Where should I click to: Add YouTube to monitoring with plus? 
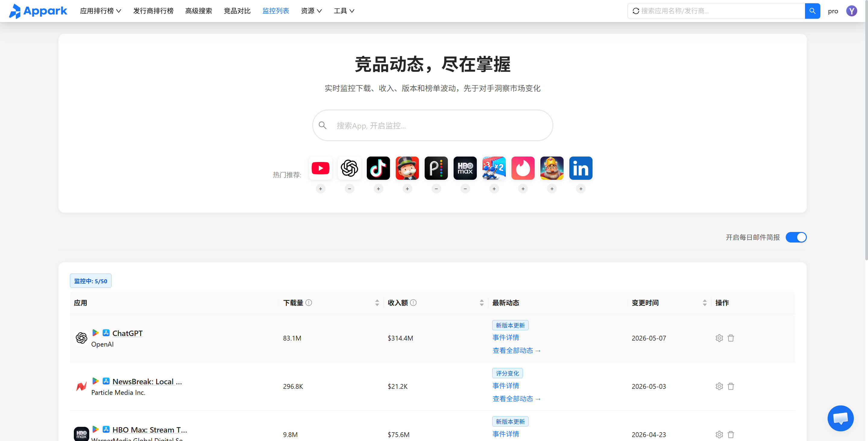320,189
